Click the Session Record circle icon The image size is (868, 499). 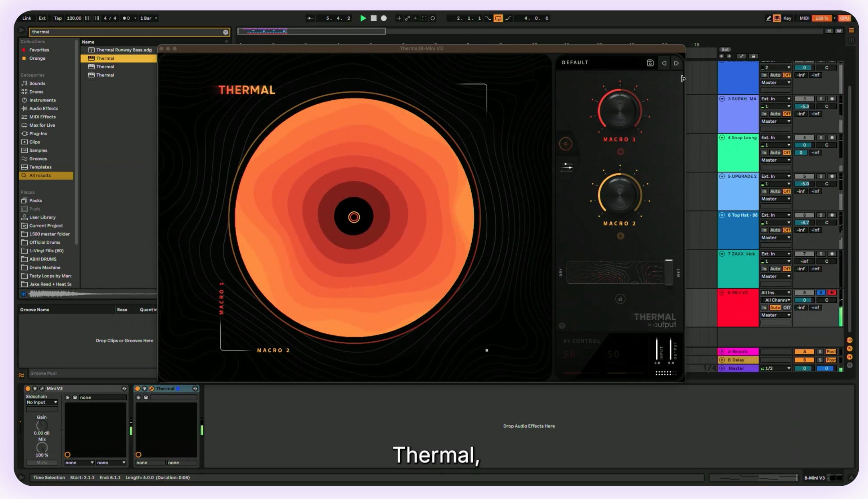(433, 18)
